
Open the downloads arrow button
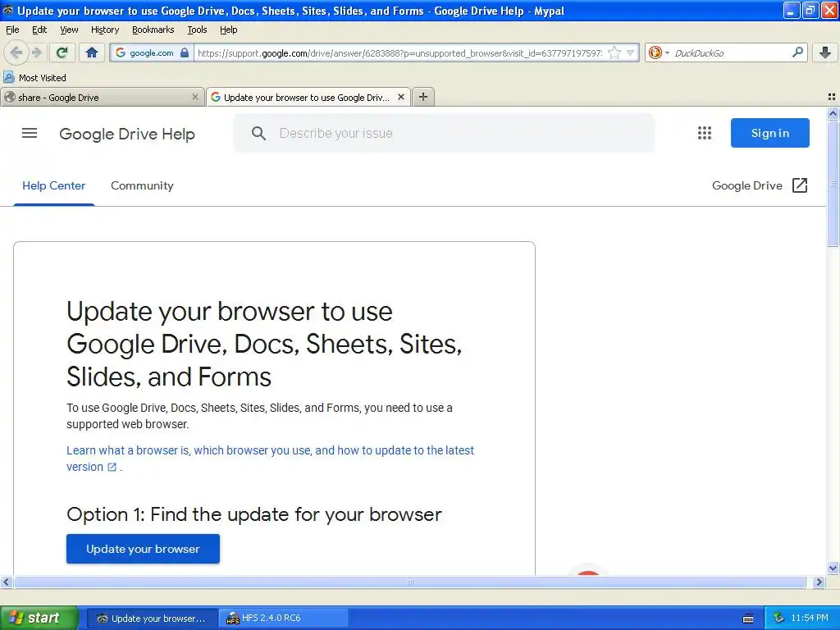(x=825, y=52)
